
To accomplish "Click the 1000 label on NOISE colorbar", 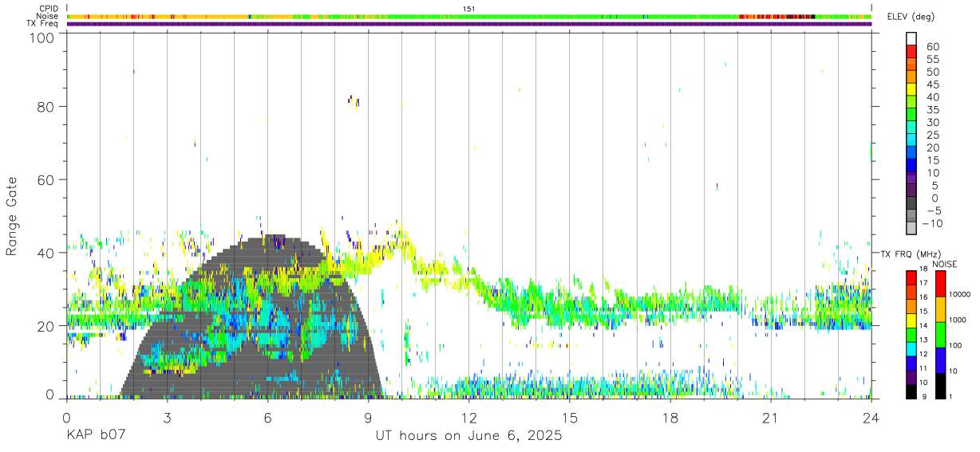I will point(956,320).
